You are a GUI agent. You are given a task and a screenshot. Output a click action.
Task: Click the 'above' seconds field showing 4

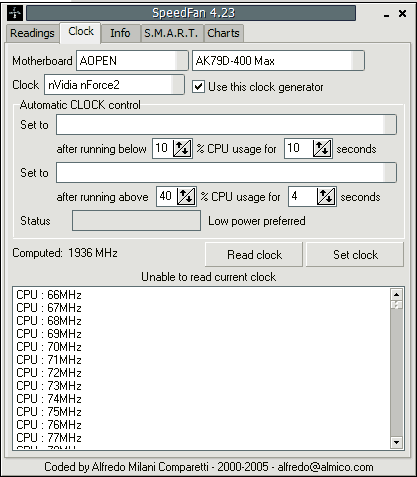(x=303, y=196)
